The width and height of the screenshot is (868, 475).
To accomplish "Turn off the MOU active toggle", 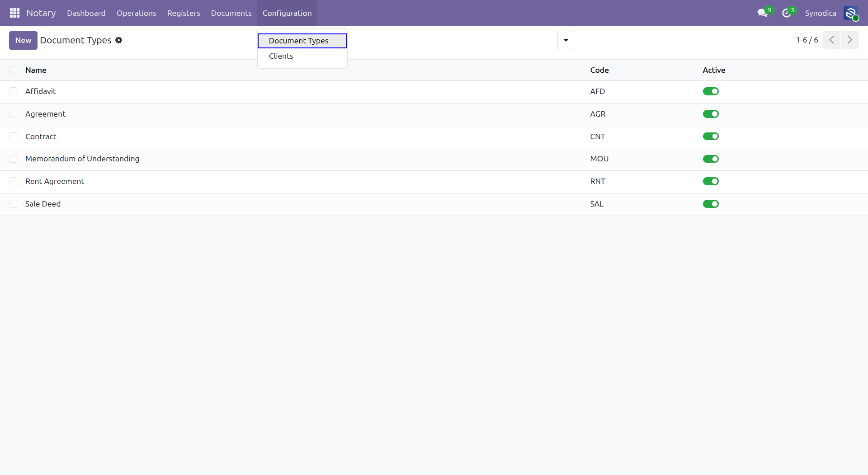I will point(711,159).
